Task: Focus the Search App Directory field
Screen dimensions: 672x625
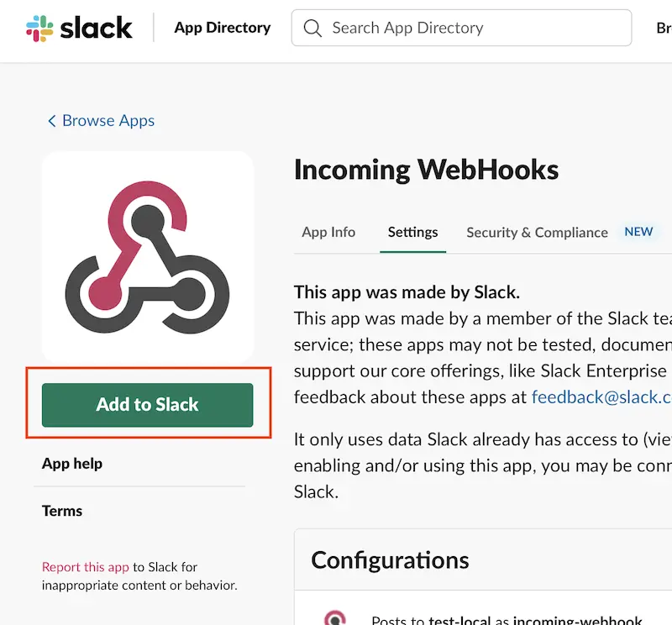Action: point(470,29)
